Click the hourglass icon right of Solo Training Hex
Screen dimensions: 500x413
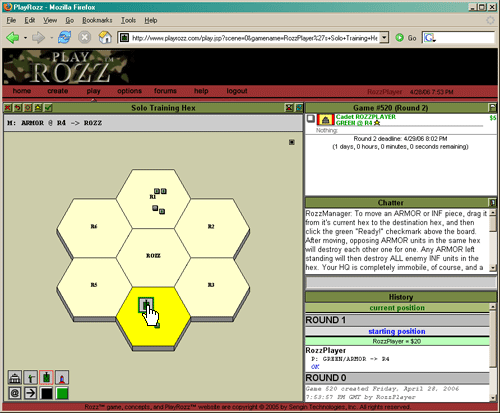coord(289,108)
